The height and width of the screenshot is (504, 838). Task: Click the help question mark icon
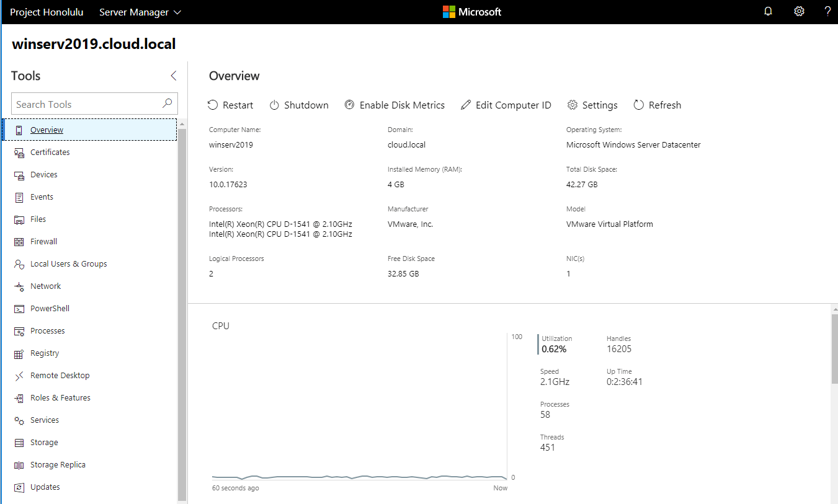827,12
